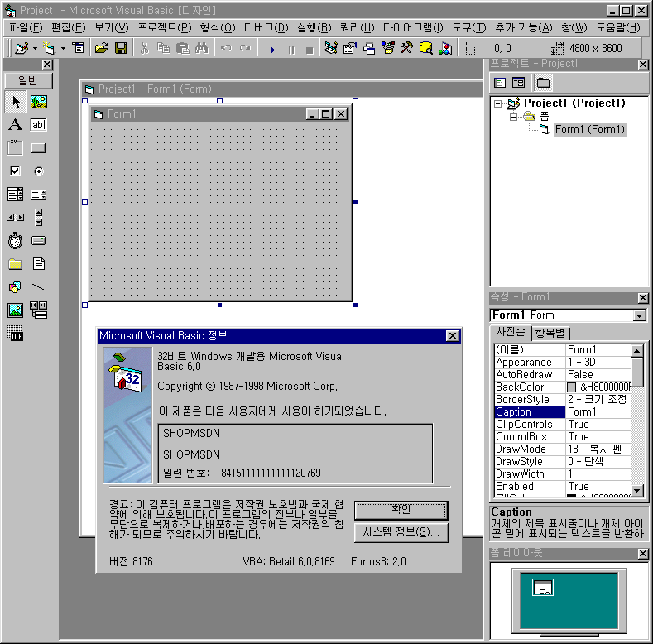This screenshot has height=644, width=653.
Task: Open the 편집(E) menu
Action: [69, 28]
